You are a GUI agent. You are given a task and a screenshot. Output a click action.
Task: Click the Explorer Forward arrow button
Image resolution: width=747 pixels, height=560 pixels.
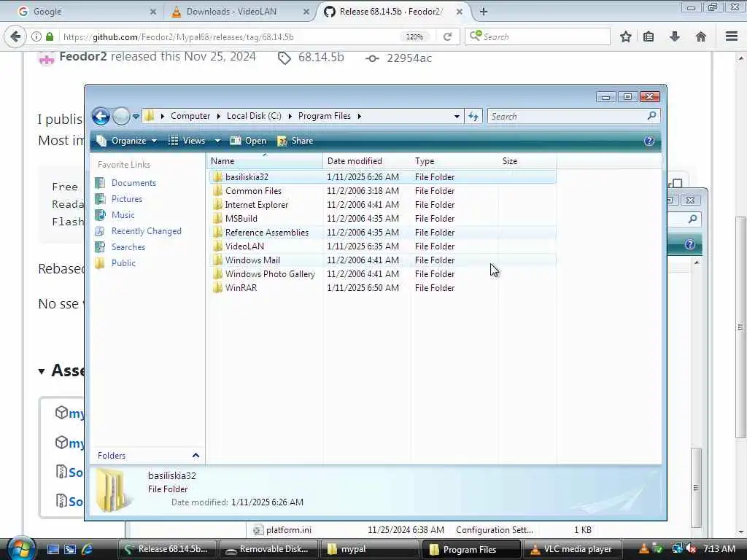[x=121, y=116]
